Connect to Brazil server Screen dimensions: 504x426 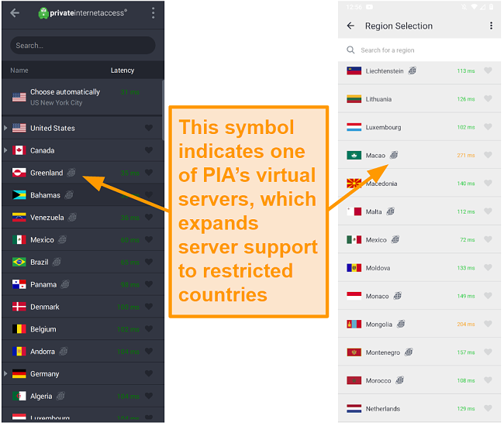pos(83,262)
